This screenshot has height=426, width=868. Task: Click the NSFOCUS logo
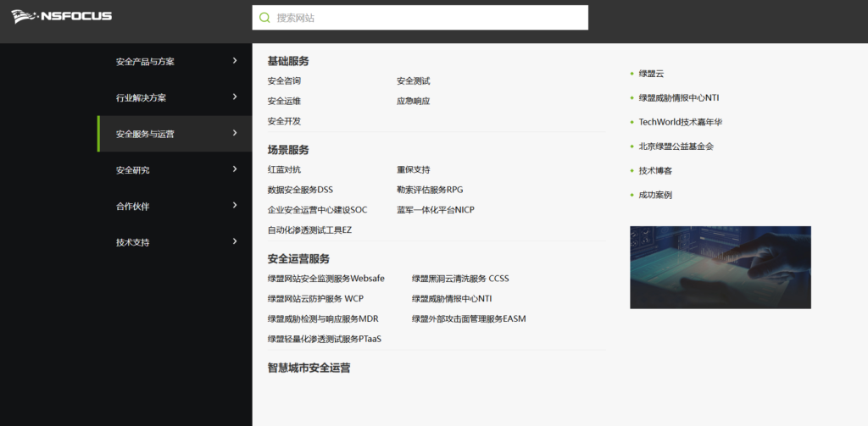[61, 16]
